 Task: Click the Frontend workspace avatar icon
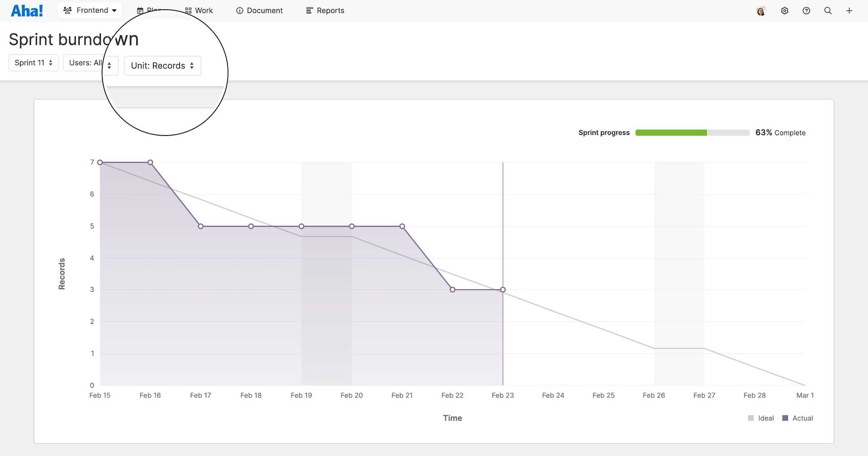[x=67, y=10]
